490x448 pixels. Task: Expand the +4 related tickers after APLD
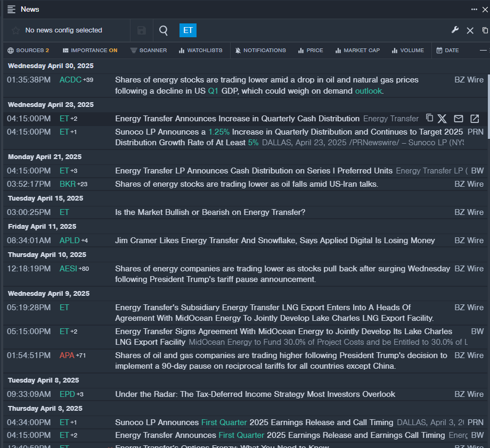(85, 240)
